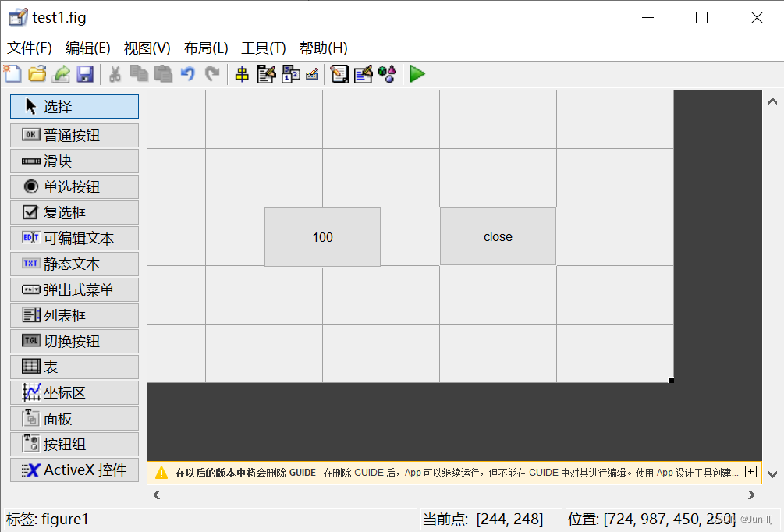Choose the 弹出式菜单 popup menu component
Viewport: 784px width, 532px height.
tap(75, 289)
